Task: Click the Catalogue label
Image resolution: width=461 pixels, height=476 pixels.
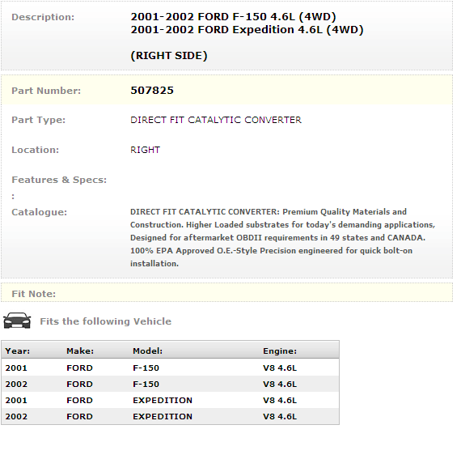Action: tap(39, 212)
